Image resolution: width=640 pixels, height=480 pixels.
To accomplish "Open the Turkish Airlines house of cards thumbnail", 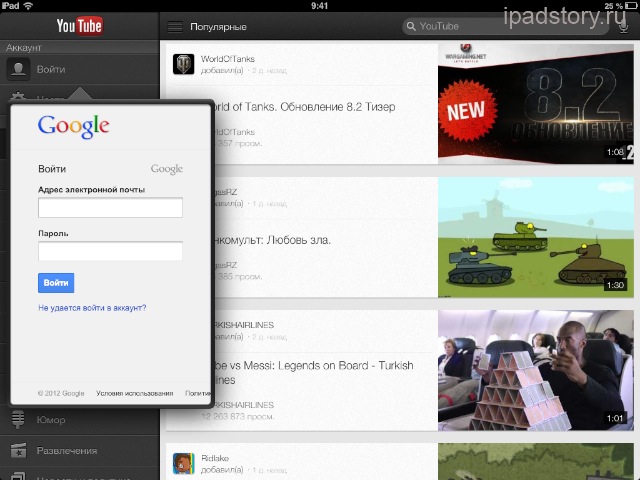I will click(536, 370).
